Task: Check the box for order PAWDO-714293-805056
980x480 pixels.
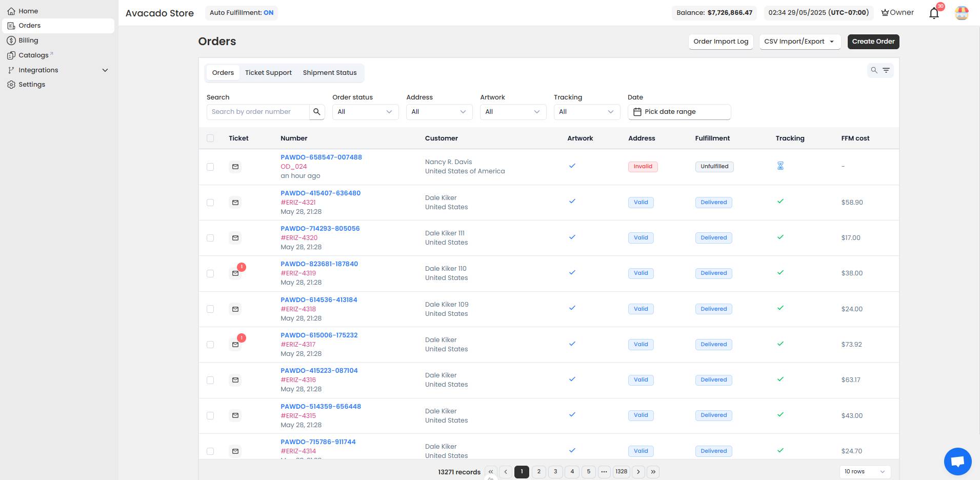Action: 210,238
